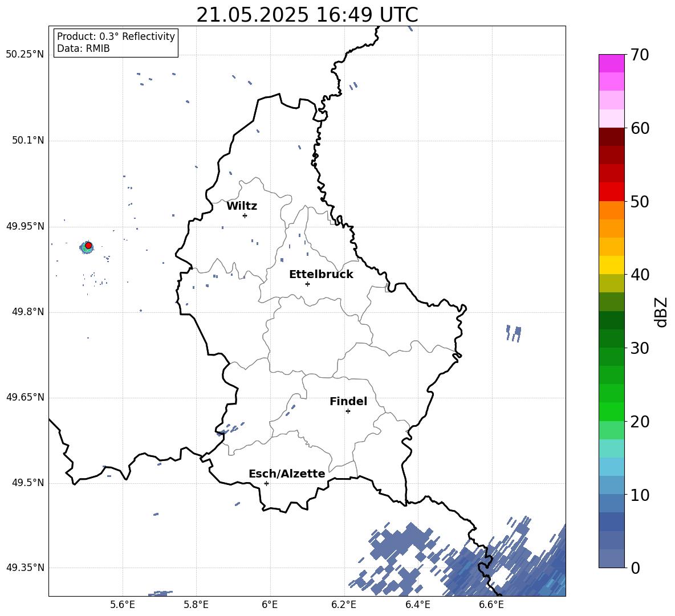This screenshot has width=675, height=616.
Task: Click the colorbar tick value 60
Action: [640, 128]
